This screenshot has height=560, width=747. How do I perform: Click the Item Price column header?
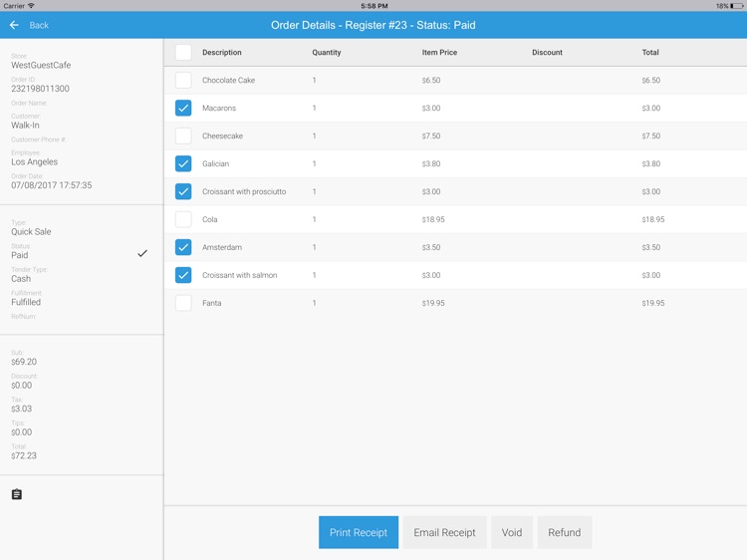(439, 53)
